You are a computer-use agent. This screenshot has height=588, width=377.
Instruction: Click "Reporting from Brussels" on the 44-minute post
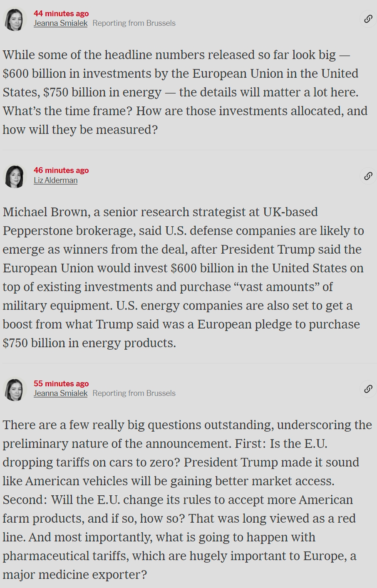134,23
